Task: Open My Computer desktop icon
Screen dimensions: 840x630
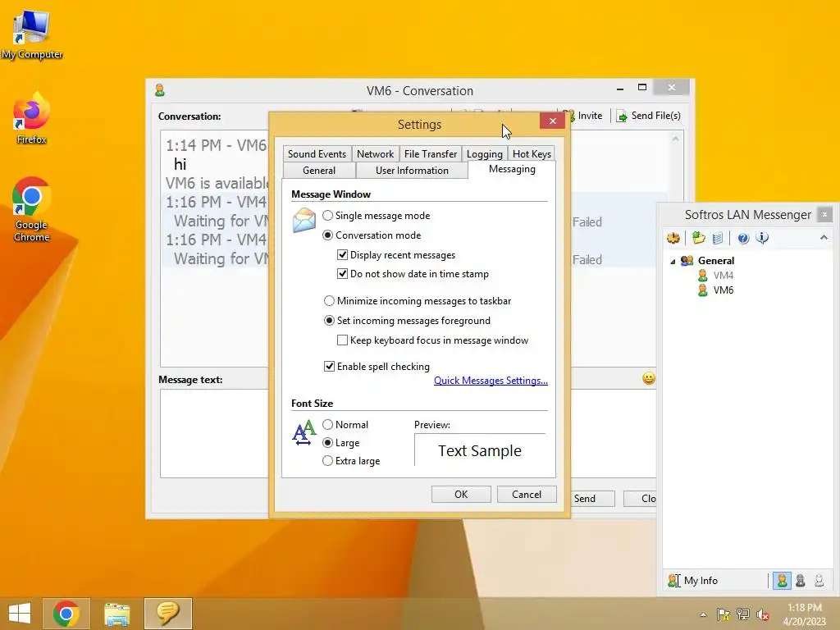Action: pos(32,34)
